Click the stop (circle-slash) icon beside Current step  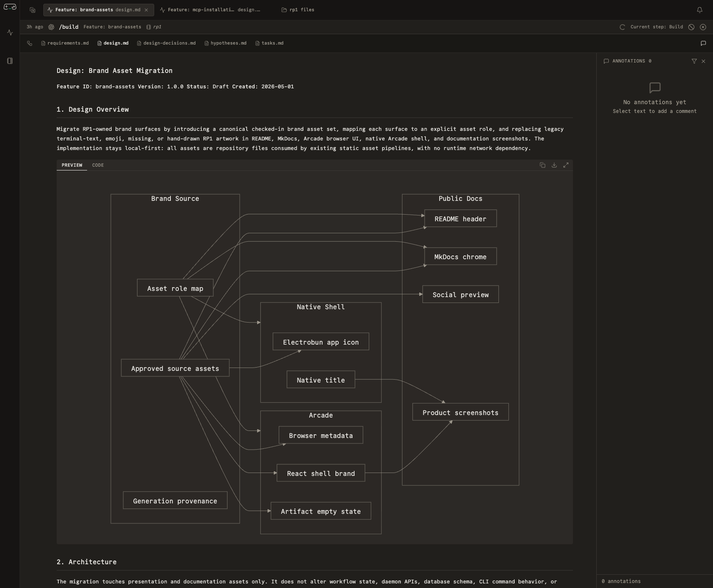[x=691, y=27]
